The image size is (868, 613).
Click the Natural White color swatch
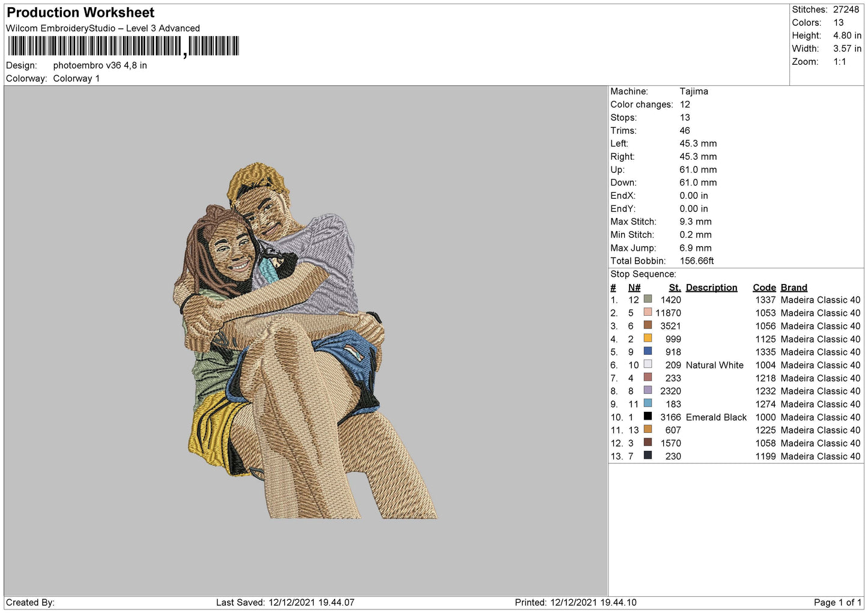(648, 364)
